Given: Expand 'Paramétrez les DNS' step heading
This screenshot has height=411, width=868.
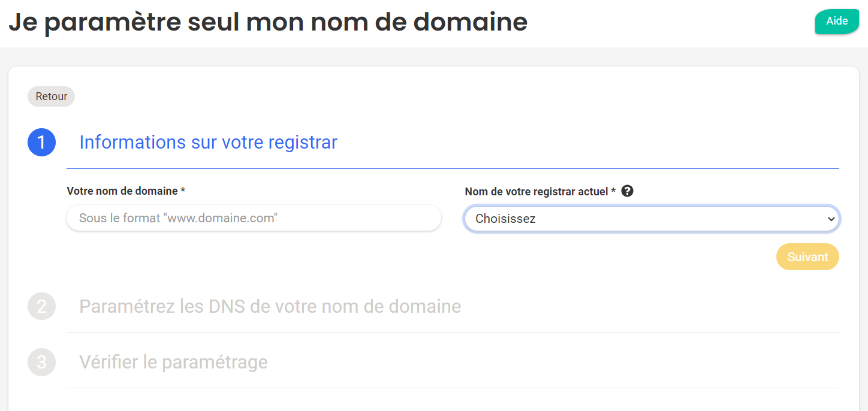Looking at the screenshot, I should (x=270, y=306).
